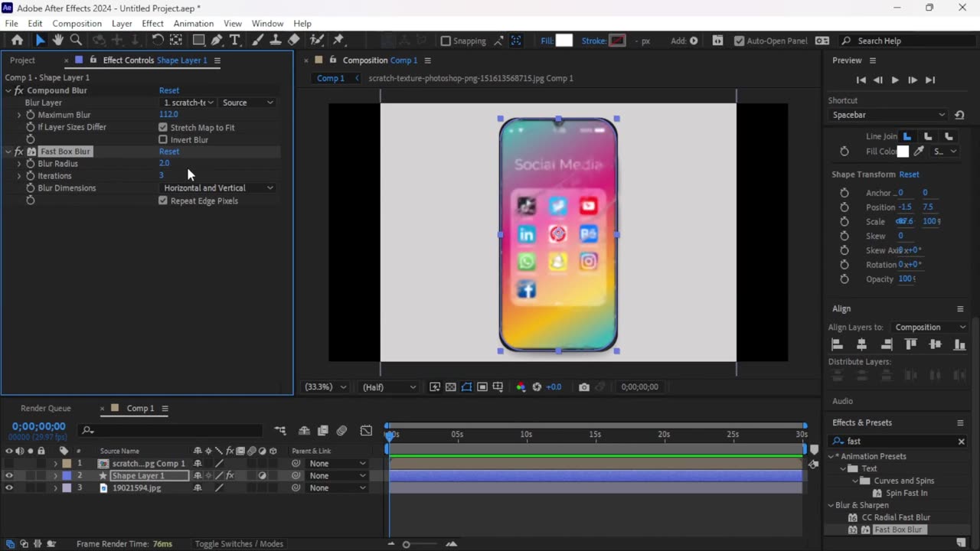Open Blur Dimensions dropdown
This screenshot has width=980, height=551.
(x=218, y=188)
